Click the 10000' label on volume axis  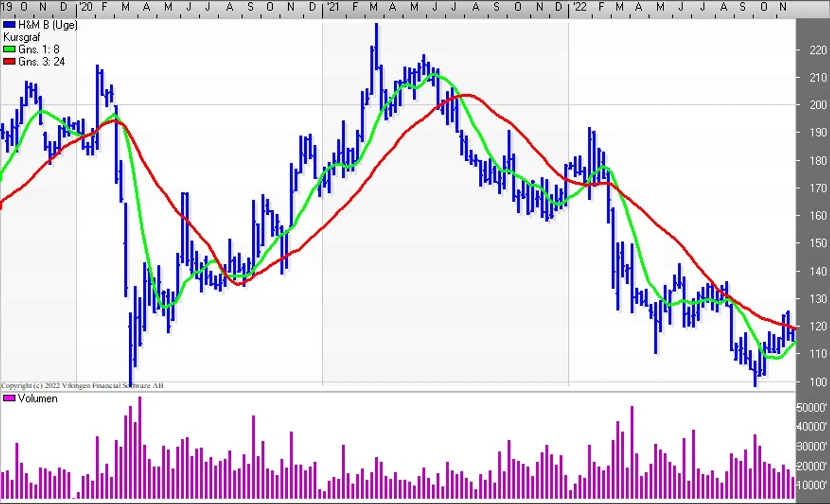[x=812, y=485]
